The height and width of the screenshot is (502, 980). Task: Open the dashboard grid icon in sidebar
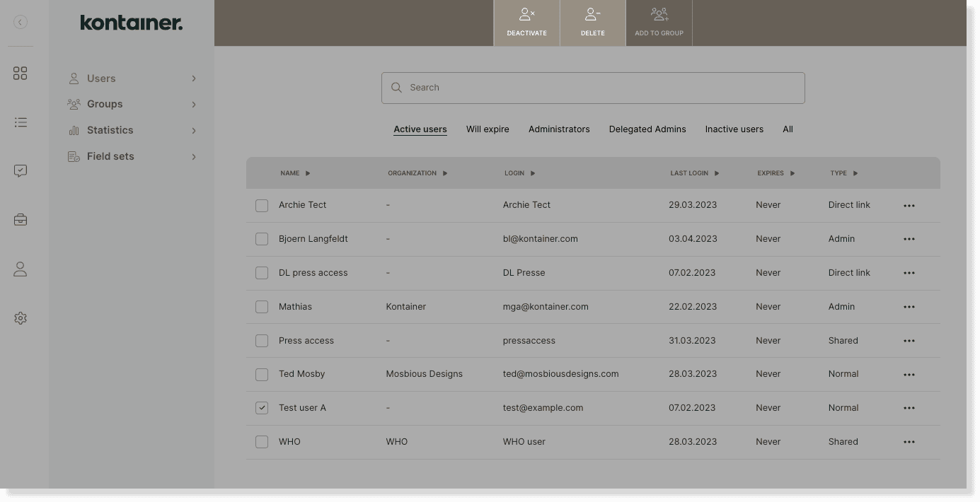[21, 74]
